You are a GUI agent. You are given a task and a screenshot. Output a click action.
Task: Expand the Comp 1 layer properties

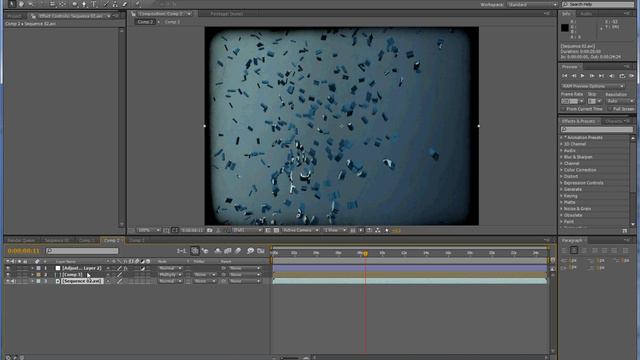click(x=32, y=275)
